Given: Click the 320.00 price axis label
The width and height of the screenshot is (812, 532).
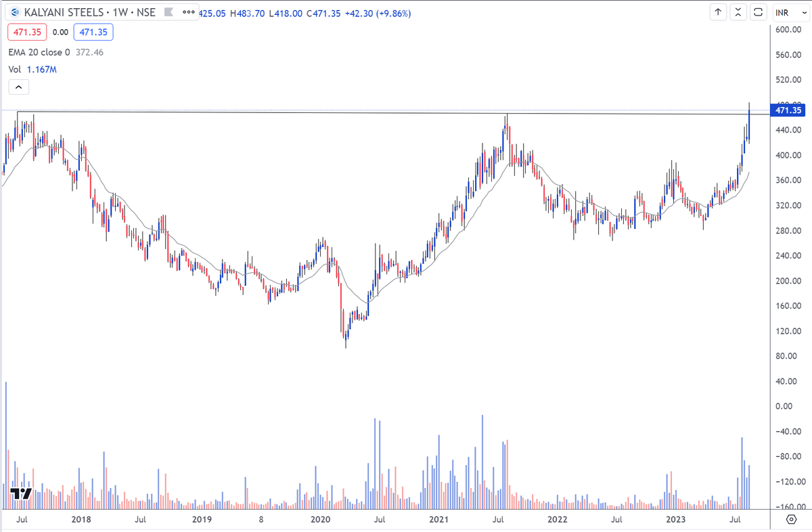Looking at the screenshot, I should [788, 205].
